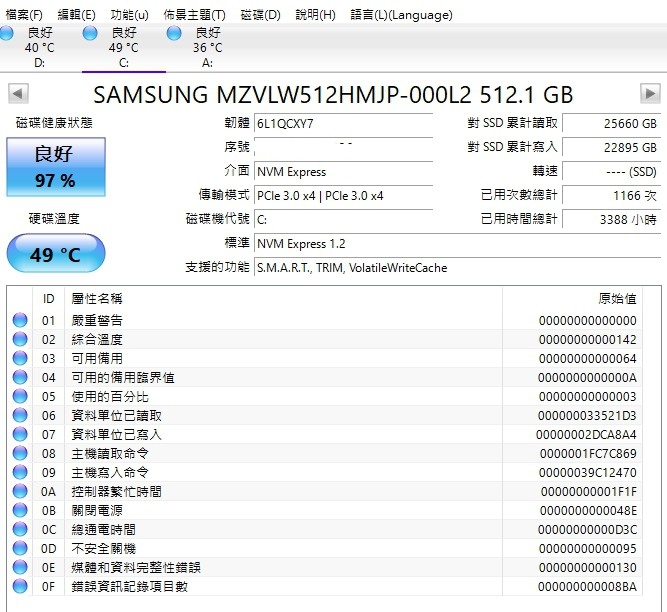Select the 主機寫入命令 attribute name
This screenshot has width=667, height=612.
[x=110, y=473]
